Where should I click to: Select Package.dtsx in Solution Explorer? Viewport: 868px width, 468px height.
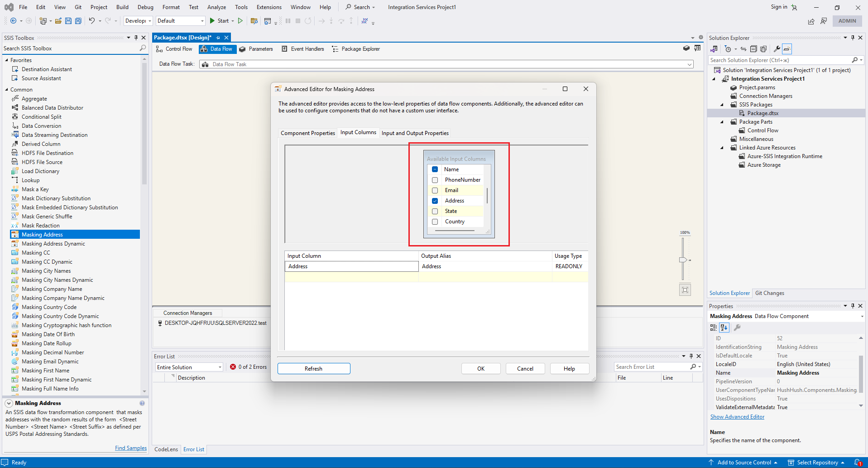pos(763,113)
